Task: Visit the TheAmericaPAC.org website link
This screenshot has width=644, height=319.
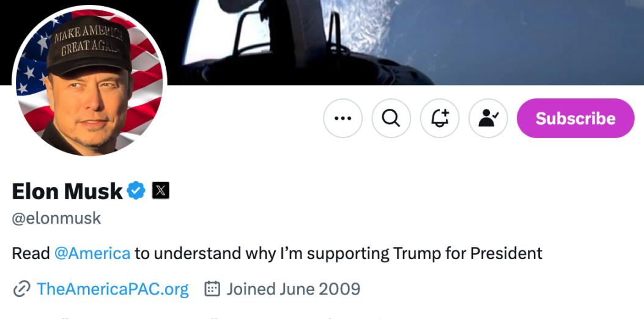Action: pyautogui.click(x=113, y=288)
